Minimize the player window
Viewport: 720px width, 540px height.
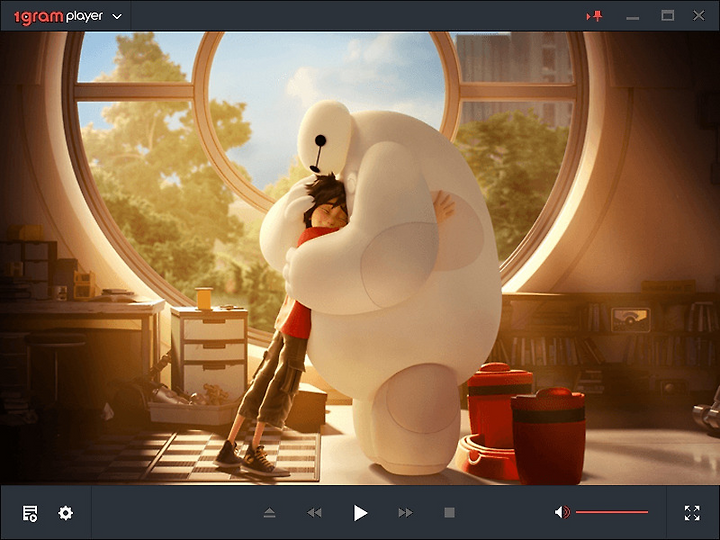click(633, 18)
